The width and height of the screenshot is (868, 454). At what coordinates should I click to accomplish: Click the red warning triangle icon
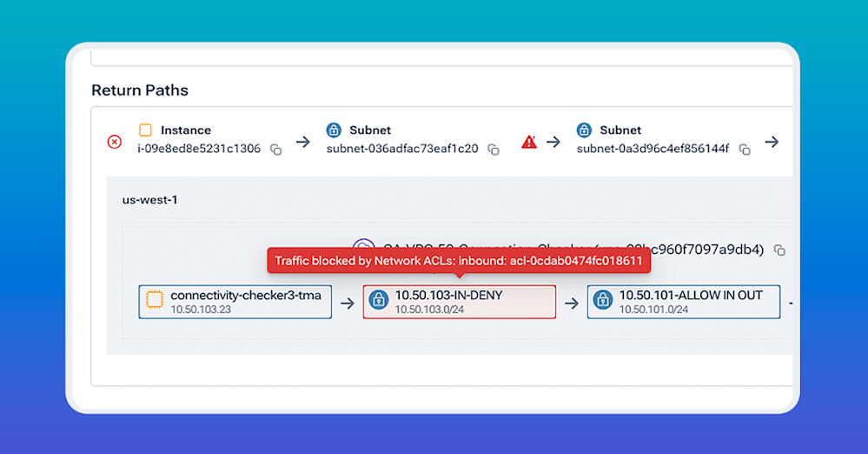pyautogui.click(x=529, y=142)
